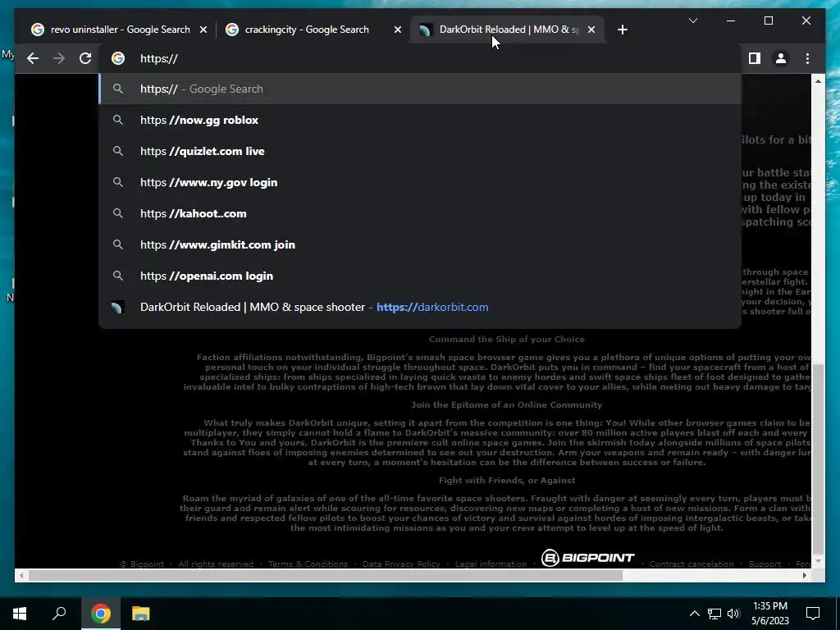Click 'Fight with Friends, or Against' heading
840x630 pixels.
[x=507, y=480]
